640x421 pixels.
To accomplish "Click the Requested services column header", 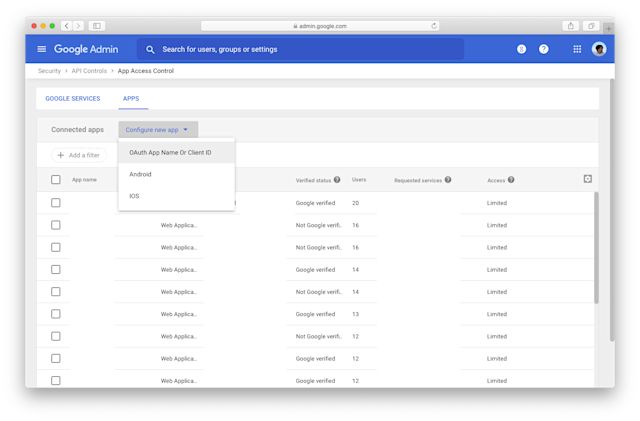I will (x=418, y=180).
